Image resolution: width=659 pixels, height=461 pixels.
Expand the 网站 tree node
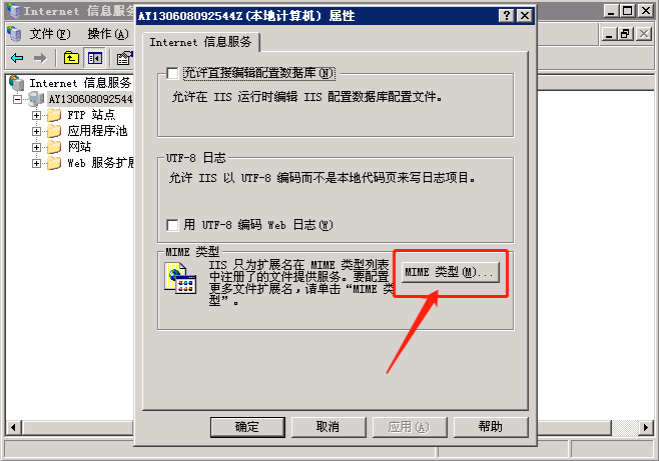coord(37,147)
